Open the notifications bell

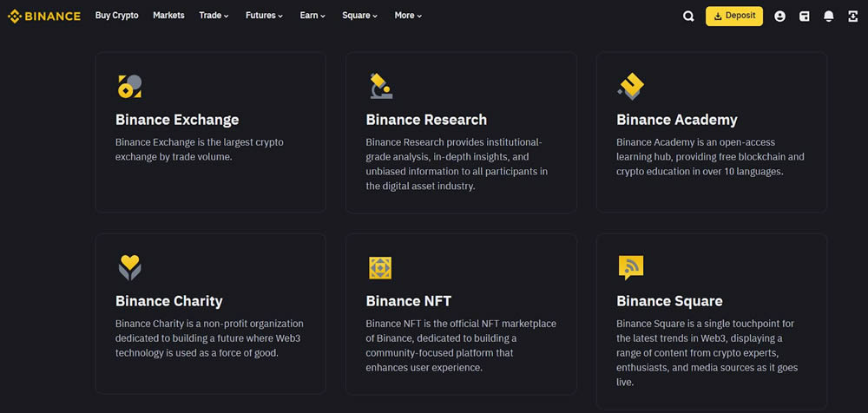pyautogui.click(x=829, y=16)
